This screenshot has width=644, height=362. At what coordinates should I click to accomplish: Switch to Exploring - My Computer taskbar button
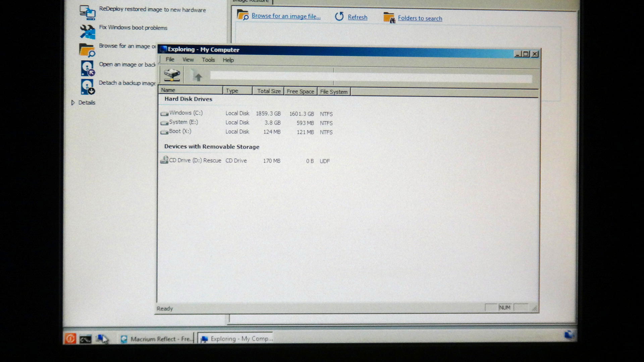[236, 339]
